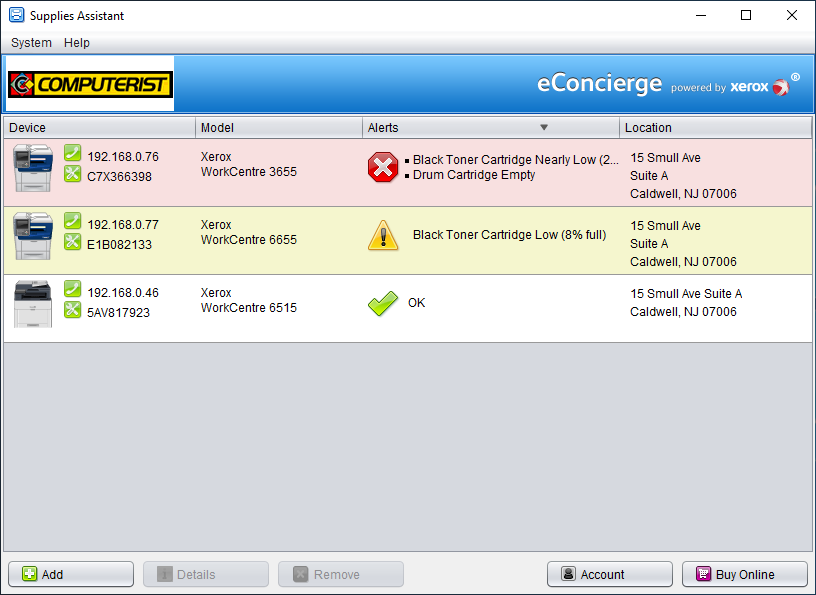Click the Xerox WorkCentre 6515 model text
This screenshot has height=595, width=816.
coord(249,300)
